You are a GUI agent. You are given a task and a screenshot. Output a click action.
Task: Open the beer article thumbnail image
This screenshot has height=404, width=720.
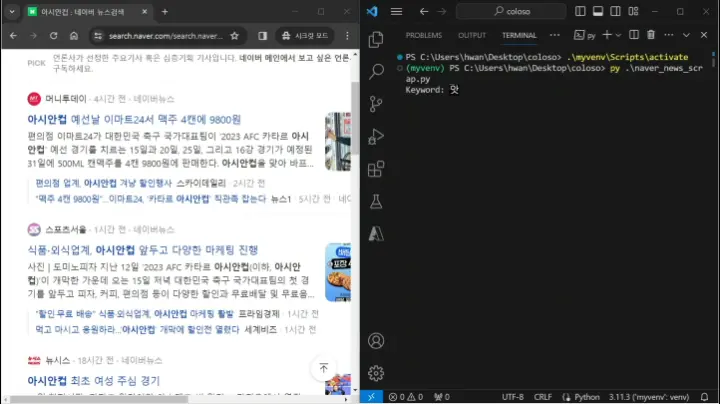[x=338, y=141]
